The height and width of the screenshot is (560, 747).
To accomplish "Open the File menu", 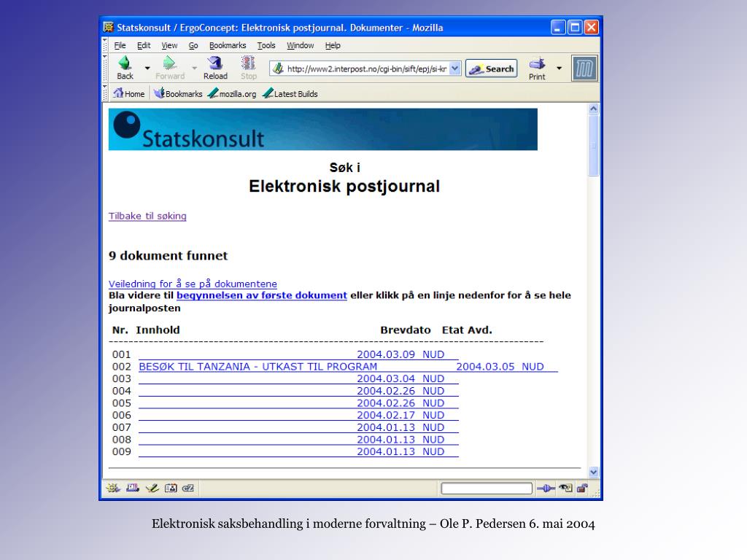I will (120, 45).
